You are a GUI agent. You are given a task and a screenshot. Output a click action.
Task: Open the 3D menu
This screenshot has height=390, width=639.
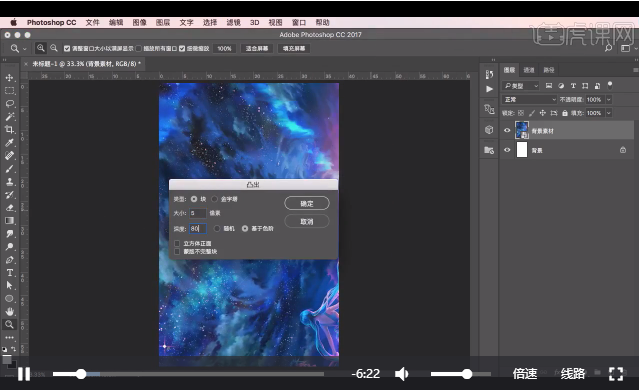pyautogui.click(x=254, y=22)
